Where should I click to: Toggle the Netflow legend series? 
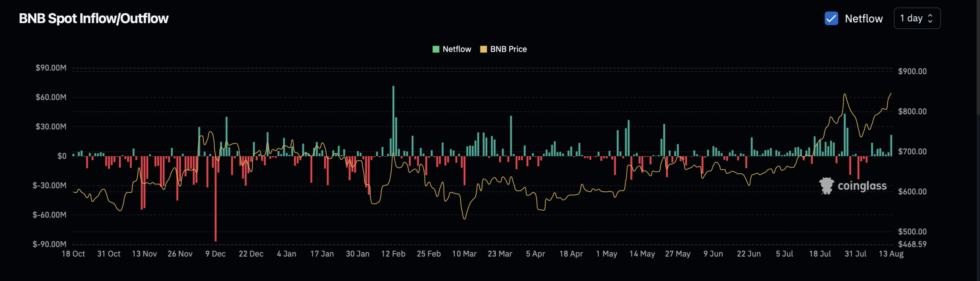(x=452, y=49)
